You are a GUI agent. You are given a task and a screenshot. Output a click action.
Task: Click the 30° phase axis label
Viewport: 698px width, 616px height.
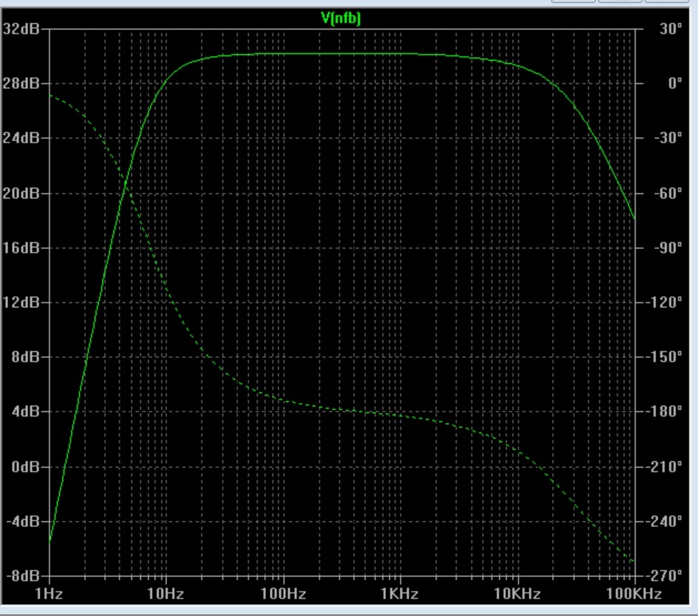[x=671, y=29]
